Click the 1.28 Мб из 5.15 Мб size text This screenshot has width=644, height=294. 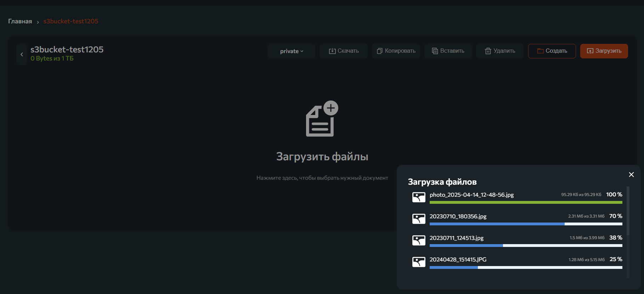tap(587, 260)
